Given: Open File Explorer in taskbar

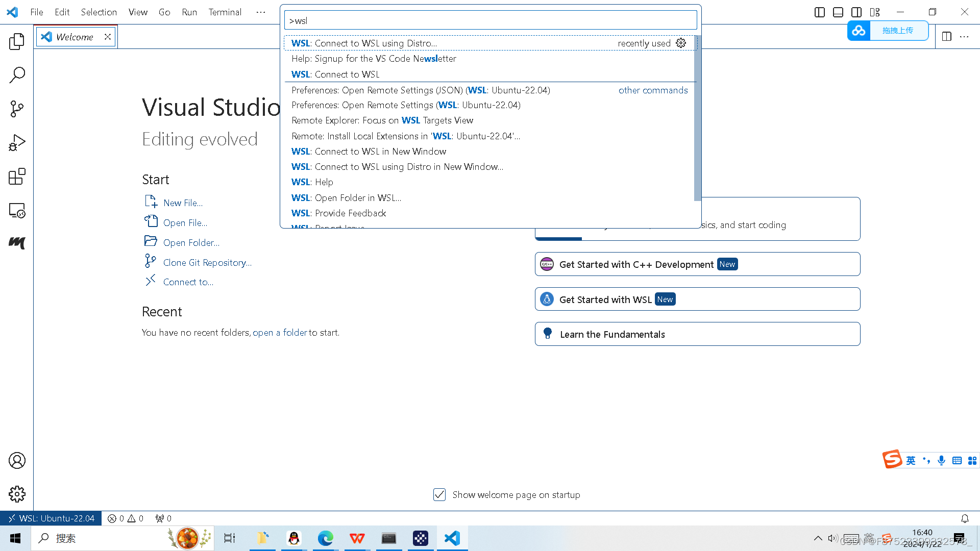Looking at the screenshot, I should click(262, 538).
